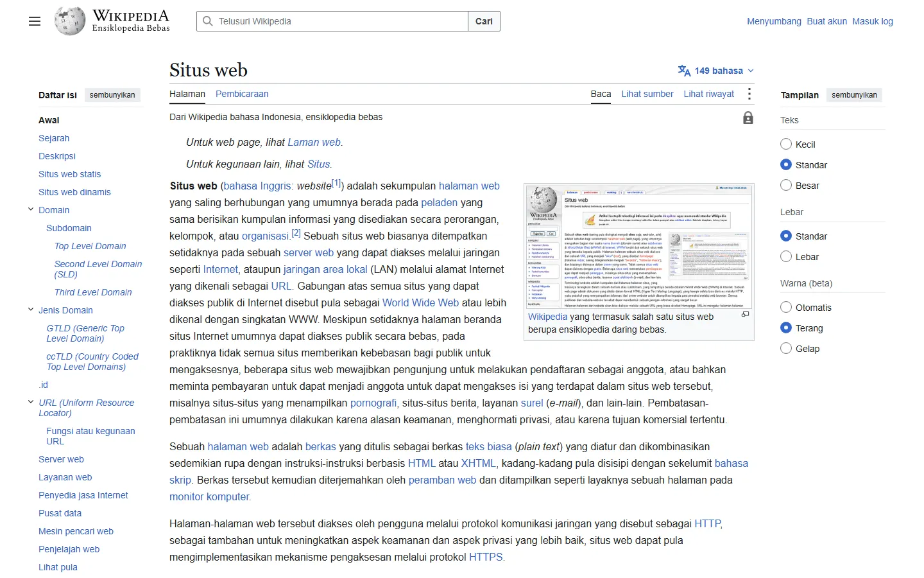Open the Lihat riwayat tab
Image resolution: width=924 pixels, height=578 pixels.
[709, 94]
